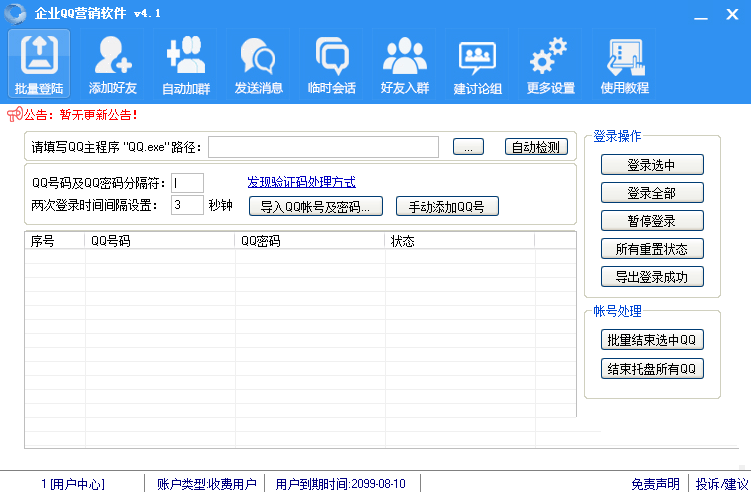This screenshot has width=751, height=497.
Task: Sort by the QQ密码 column header
Action: [309, 241]
